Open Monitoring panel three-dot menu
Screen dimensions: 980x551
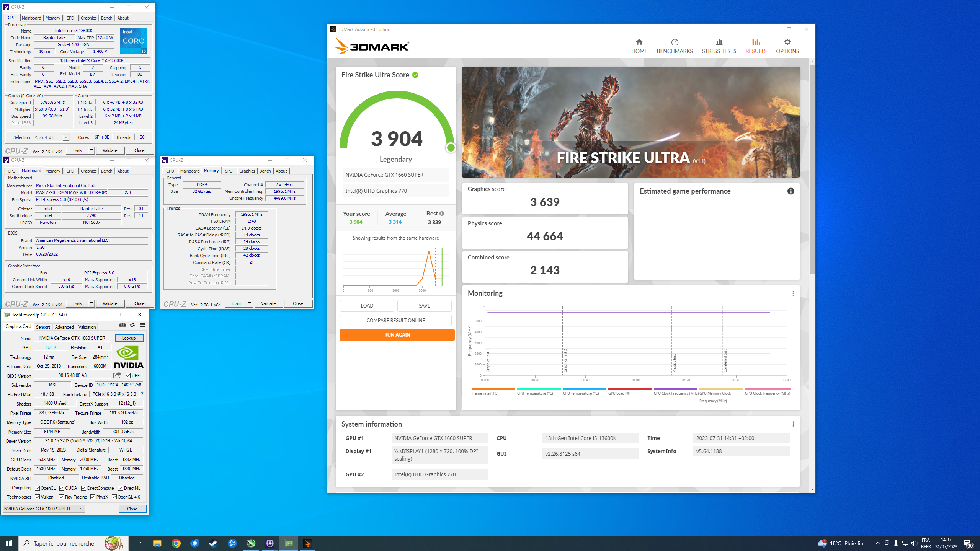793,293
